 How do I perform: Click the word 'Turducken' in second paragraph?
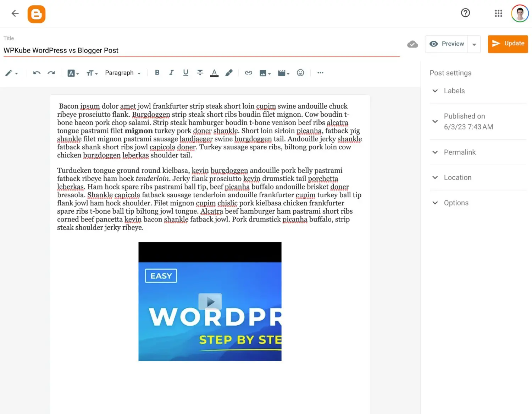tap(74, 171)
